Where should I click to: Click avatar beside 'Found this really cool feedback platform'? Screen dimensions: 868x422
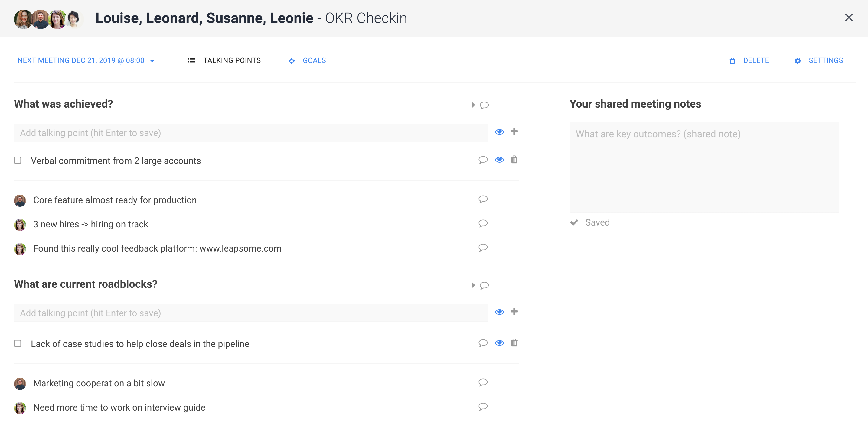(x=20, y=249)
